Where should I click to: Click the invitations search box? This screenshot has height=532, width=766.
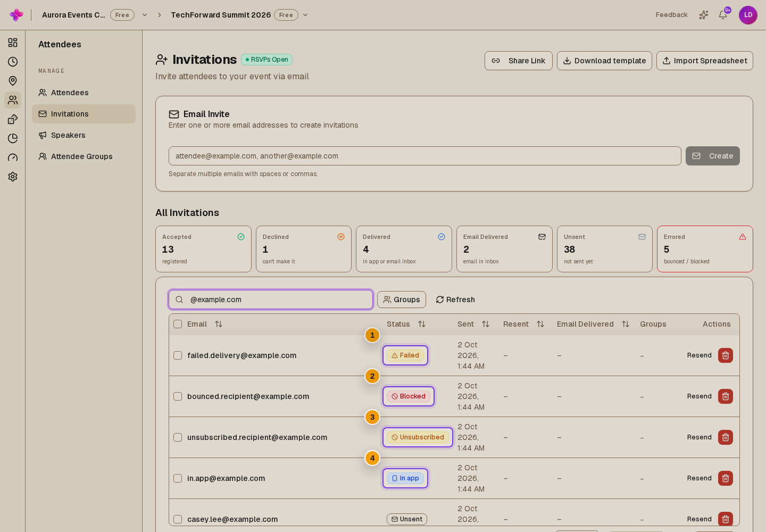pyautogui.click(x=271, y=300)
